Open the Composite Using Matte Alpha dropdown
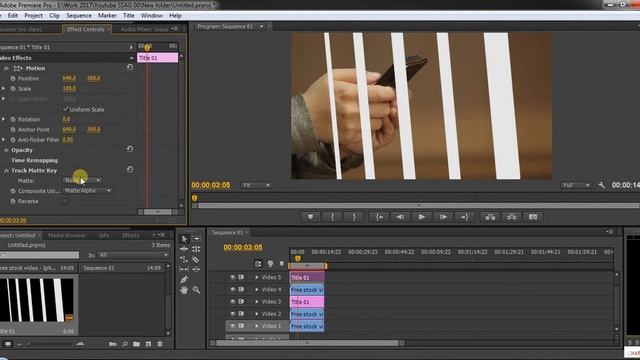This screenshot has width=640, height=360. [x=87, y=191]
